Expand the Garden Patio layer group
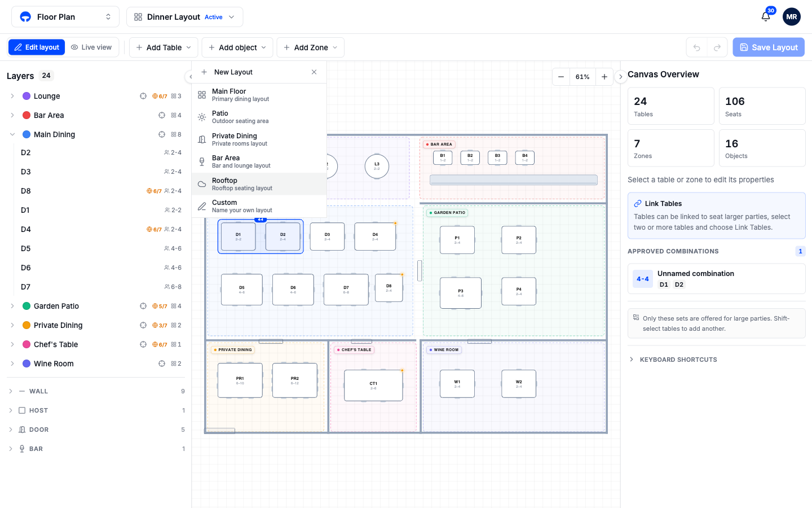 pyautogui.click(x=12, y=306)
